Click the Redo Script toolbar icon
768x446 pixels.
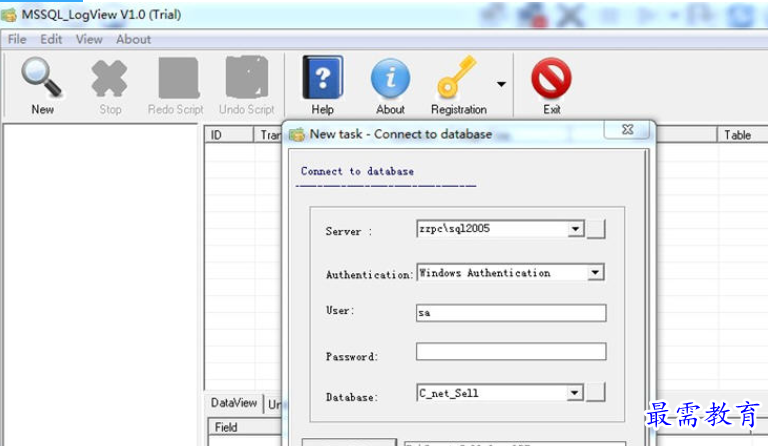point(179,78)
